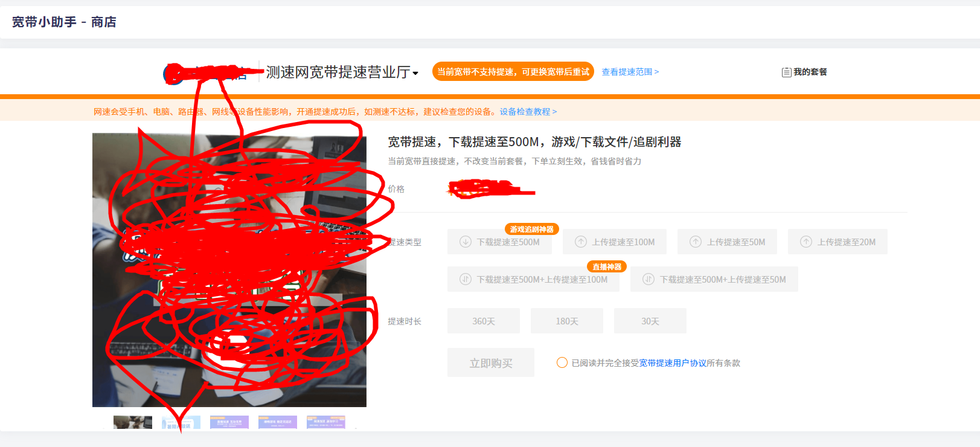Open the 测速网宽带提速营业厅 dropdown
Viewport: 980px width, 447px height.
[x=342, y=72]
